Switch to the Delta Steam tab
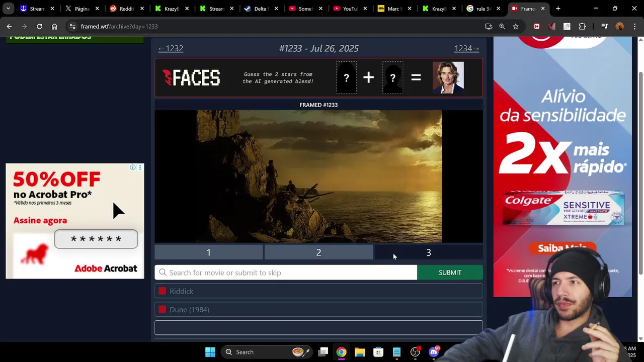Screen dimensions: 644x362 click(260, 9)
